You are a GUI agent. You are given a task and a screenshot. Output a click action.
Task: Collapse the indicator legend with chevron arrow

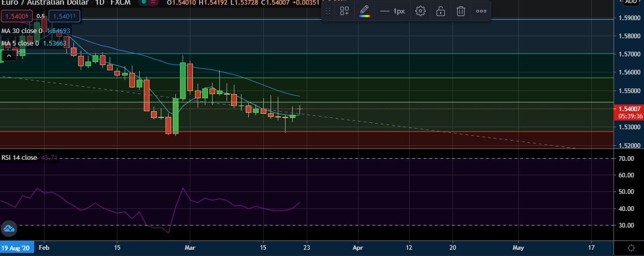(x=8, y=55)
